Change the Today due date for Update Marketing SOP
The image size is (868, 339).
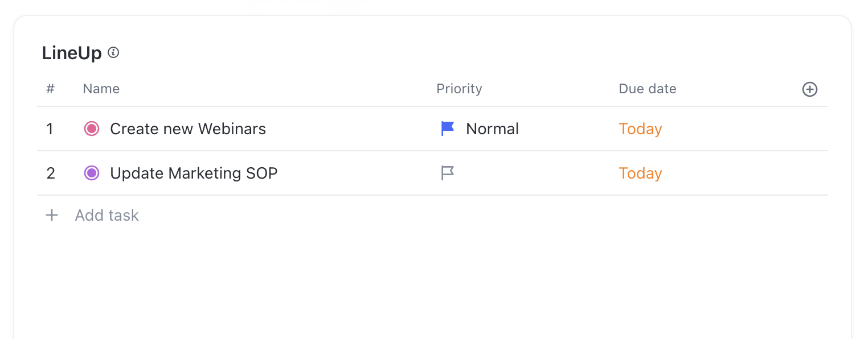(x=640, y=173)
